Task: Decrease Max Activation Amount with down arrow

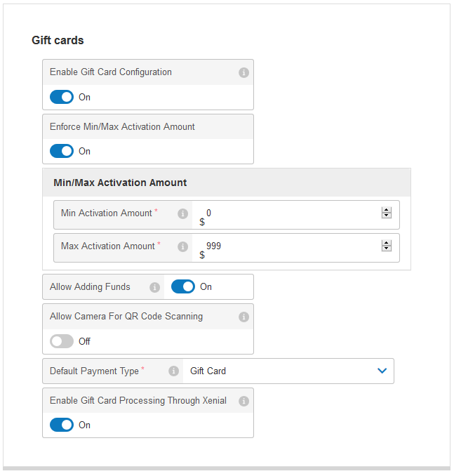Action: point(386,249)
